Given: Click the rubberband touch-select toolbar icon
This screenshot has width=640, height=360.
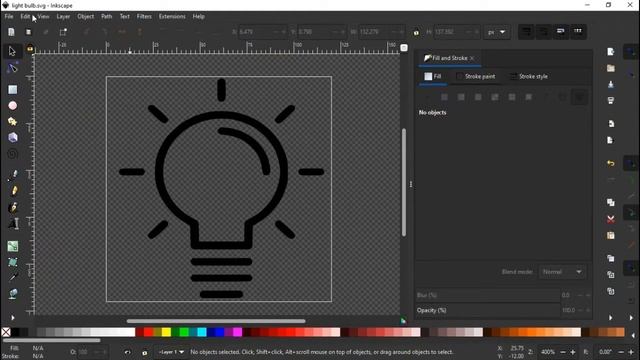Looking at the screenshot, I should tap(63, 32).
